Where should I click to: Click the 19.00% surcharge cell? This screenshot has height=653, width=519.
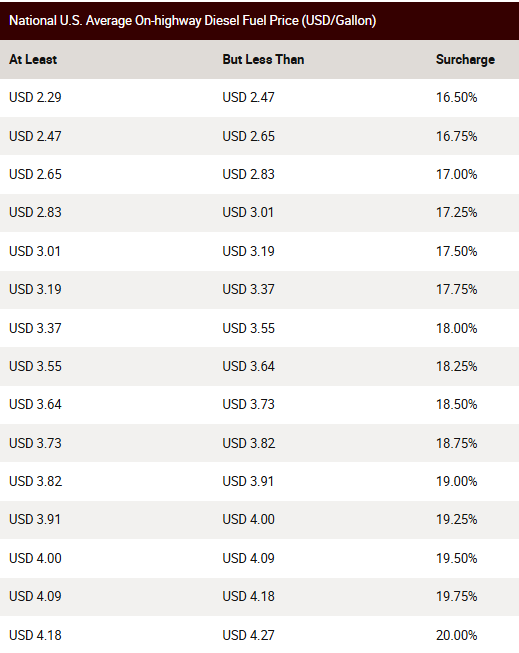(x=457, y=481)
